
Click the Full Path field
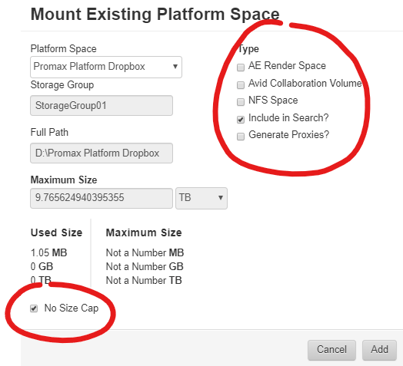(101, 153)
